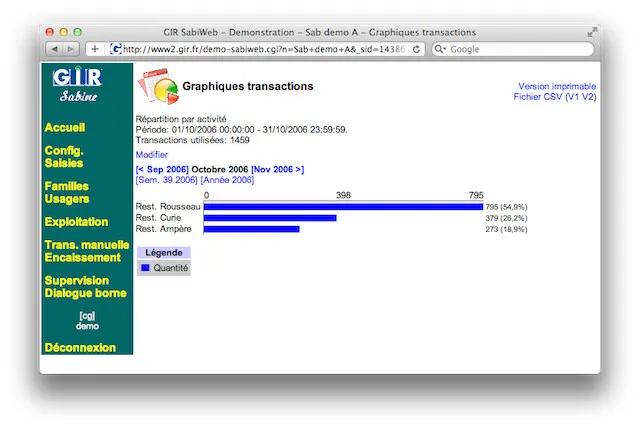This screenshot has height=429, width=640.
Task: Click the blue Quantité legend swatch
Action: (146, 268)
